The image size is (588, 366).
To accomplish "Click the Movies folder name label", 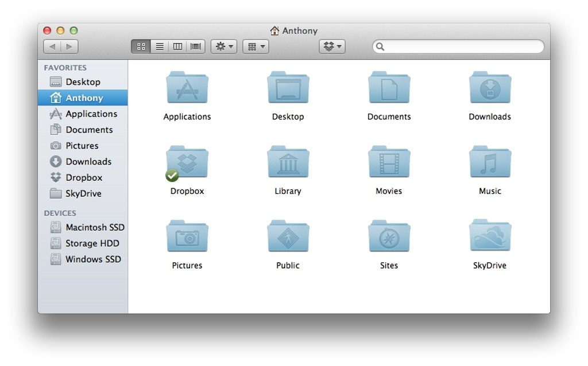I will pos(389,191).
